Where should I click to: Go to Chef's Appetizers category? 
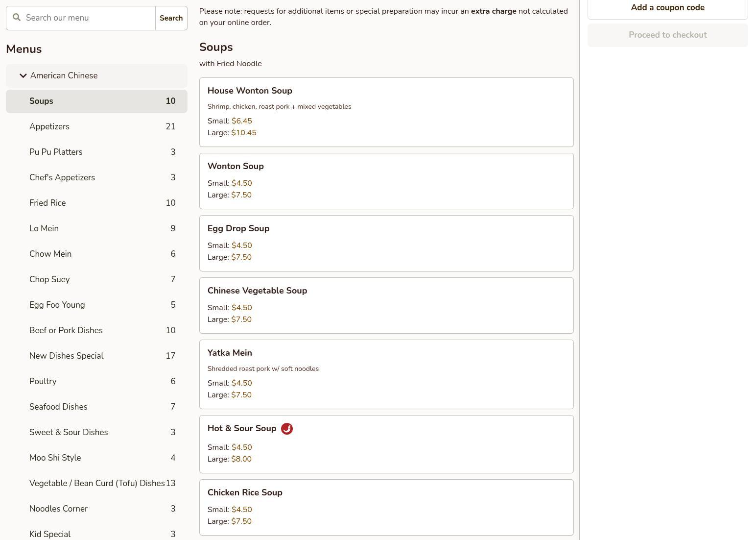click(96, 178)
